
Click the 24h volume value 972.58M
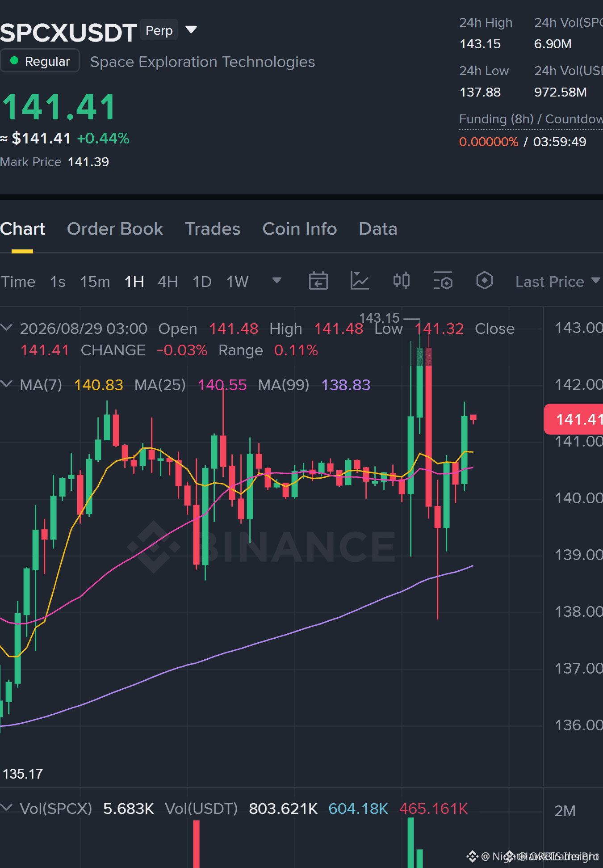561,92
